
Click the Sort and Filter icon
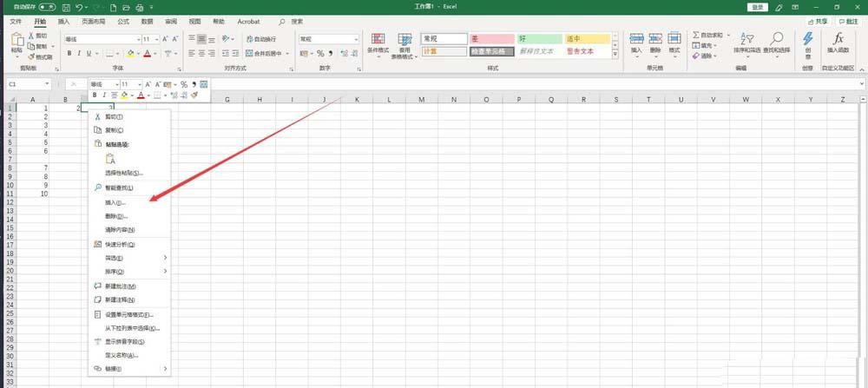[x=746, y=42]
